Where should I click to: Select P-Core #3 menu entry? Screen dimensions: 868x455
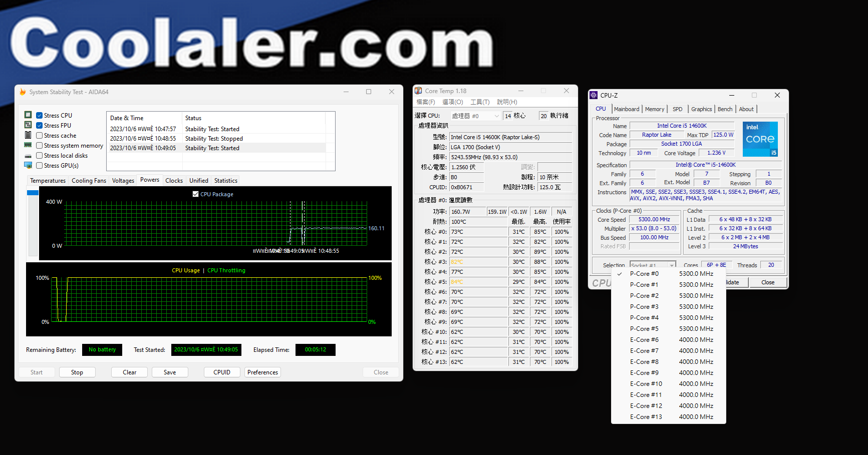pyautogui.click(x=669, y=307)
